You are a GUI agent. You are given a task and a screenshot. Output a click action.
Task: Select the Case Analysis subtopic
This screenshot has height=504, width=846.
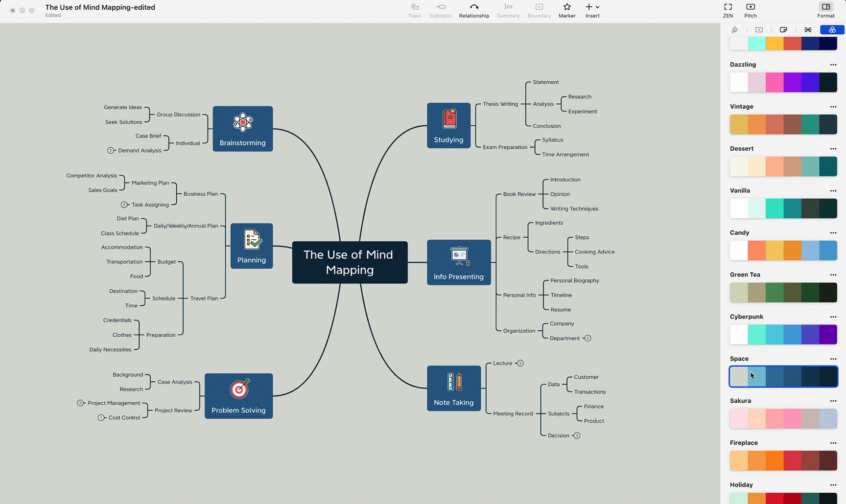point(175,382)
